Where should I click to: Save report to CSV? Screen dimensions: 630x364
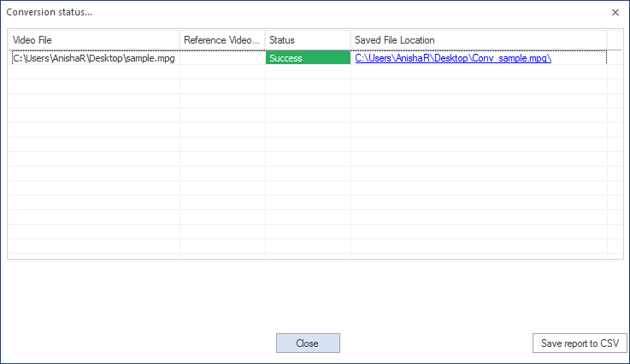coord(580,343)
